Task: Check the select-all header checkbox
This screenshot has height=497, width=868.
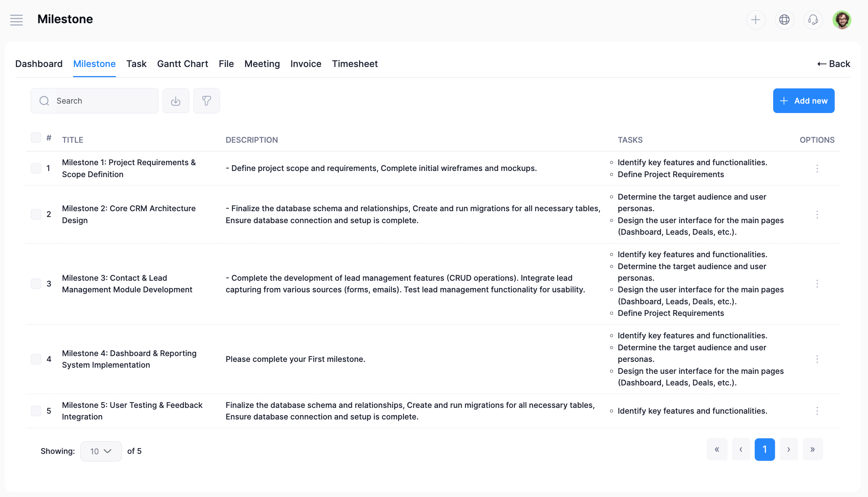Action: (36, 138)
